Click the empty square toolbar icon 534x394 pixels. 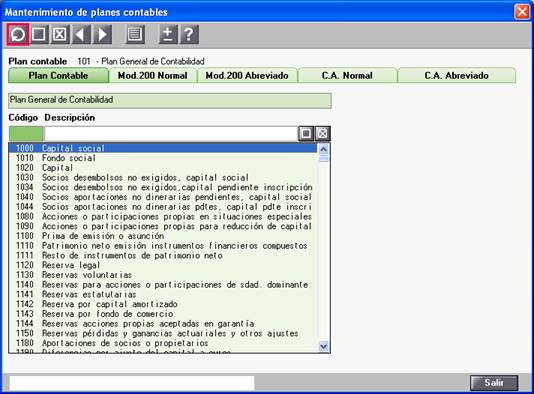click(39, 34)
